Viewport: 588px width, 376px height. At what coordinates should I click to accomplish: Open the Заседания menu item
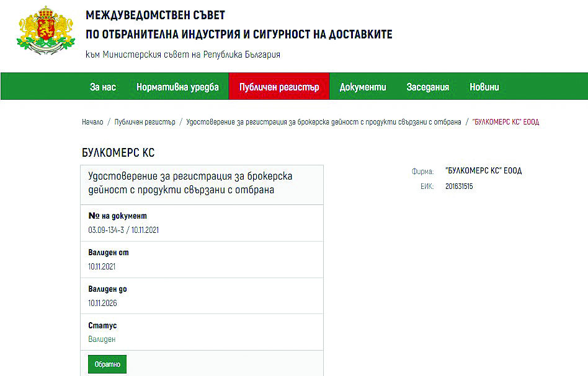pos(428,87)
